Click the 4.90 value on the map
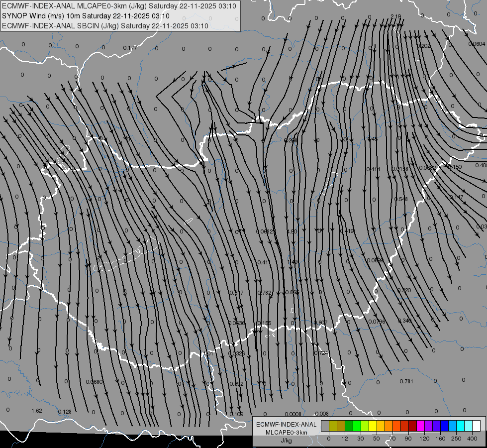Image resolution: width=487 pixels, height=448 pixels. (x=292, y=231)
